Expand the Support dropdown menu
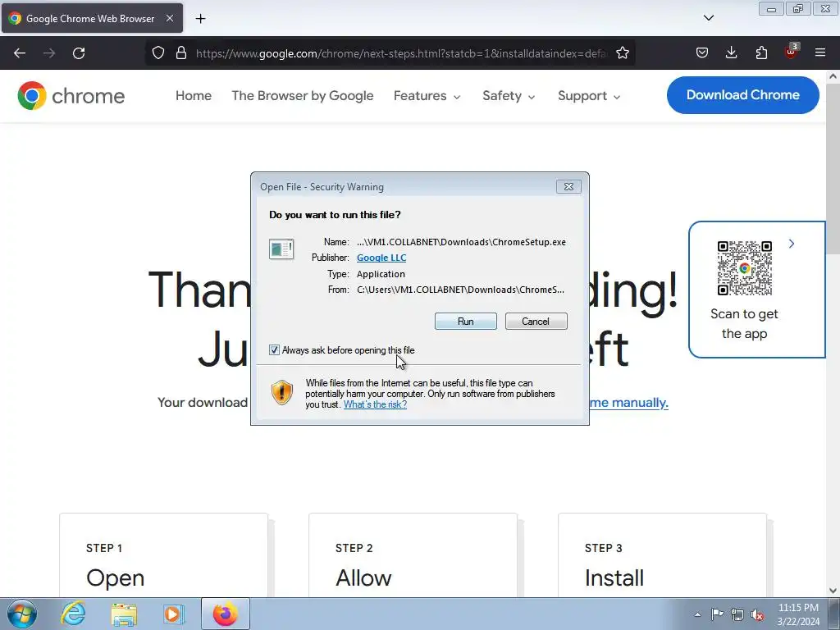This screenshot has width=840, height=630. point(589,96)
